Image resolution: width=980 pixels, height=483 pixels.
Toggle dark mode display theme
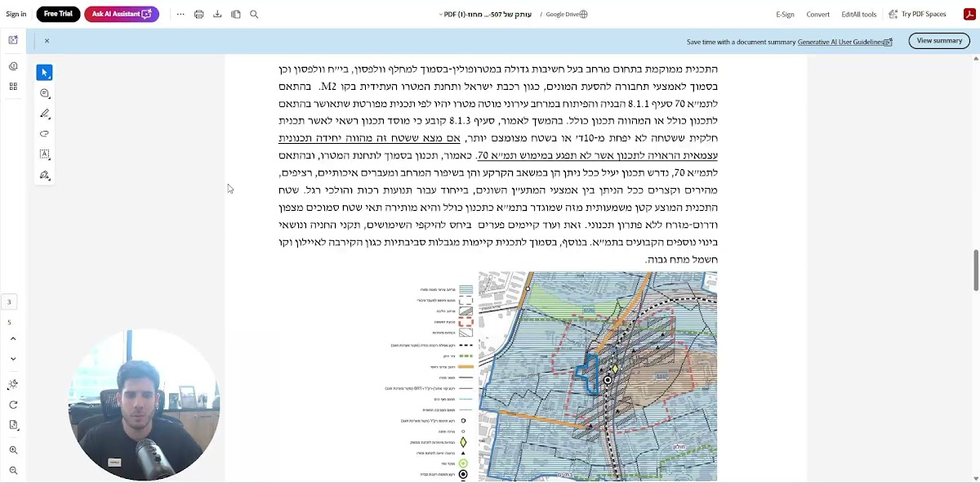(x=13, y=384)
